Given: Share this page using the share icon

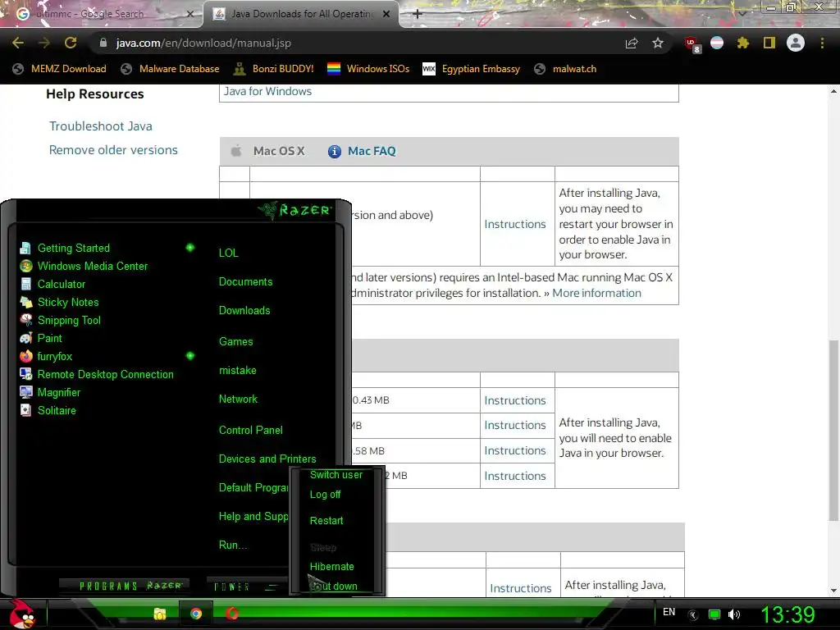Looking at the screenshot, I should click(x=632, y=43).
